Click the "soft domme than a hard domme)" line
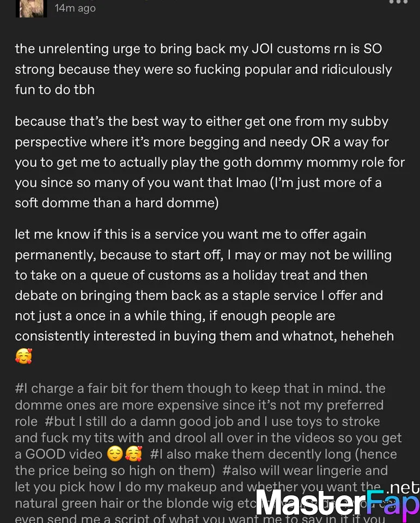 coord(117,203)
